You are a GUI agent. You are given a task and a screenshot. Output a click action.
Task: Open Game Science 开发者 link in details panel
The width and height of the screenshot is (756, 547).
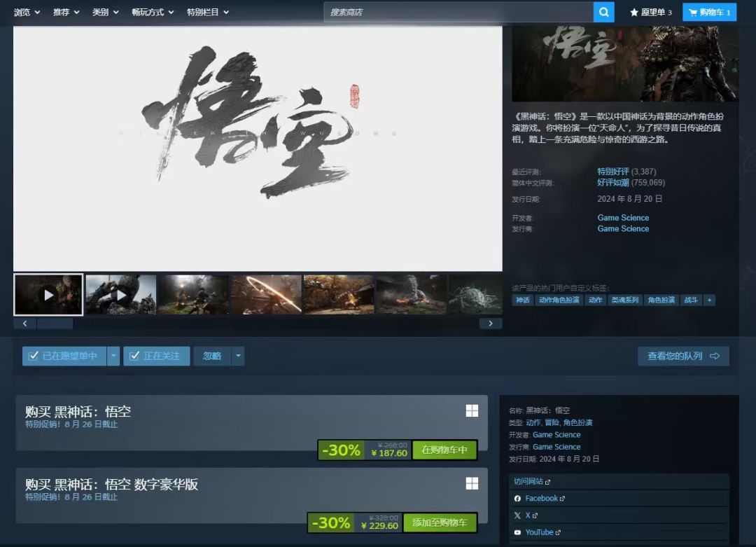[x=556, y=435]
